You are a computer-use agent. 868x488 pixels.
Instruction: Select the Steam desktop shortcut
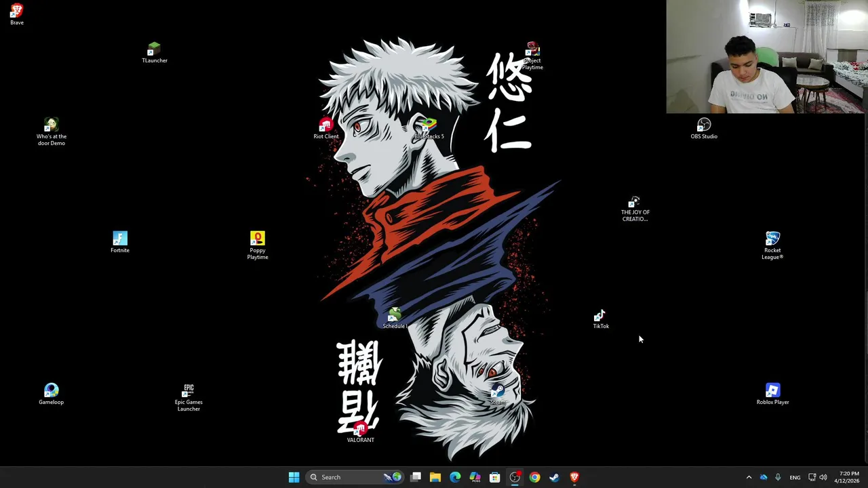click(x=498, y=394)
